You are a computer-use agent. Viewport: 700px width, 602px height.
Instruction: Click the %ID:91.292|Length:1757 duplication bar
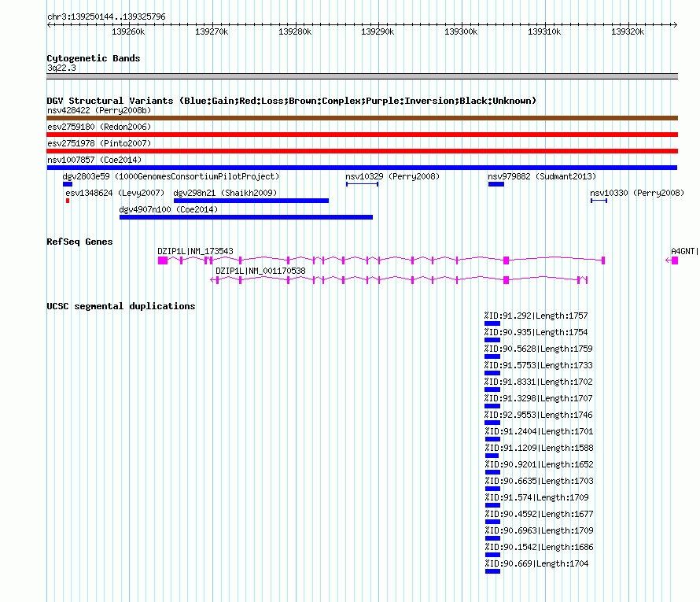(492, 323)
